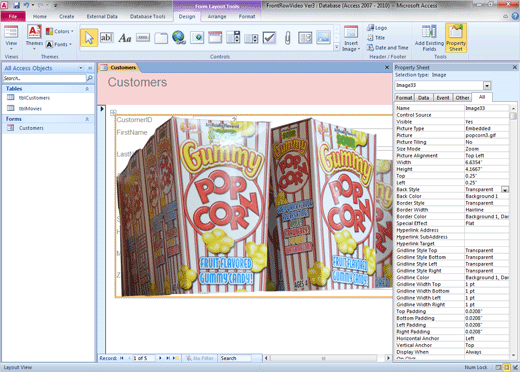This screenshot has width=520, height=372.
Task: Open the tblMovies table
Action: 30,108
